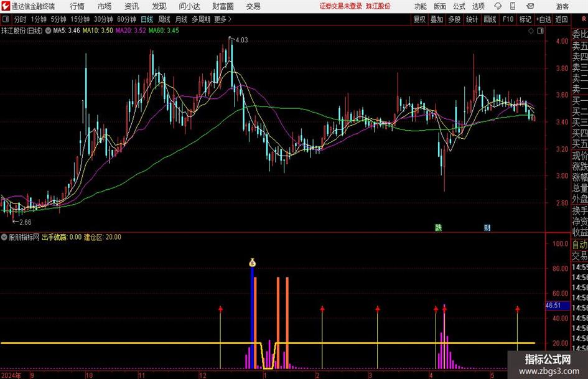The image size is (588, 379).
Task: Open the F10 company info button
Action: (x=508, y=19)
